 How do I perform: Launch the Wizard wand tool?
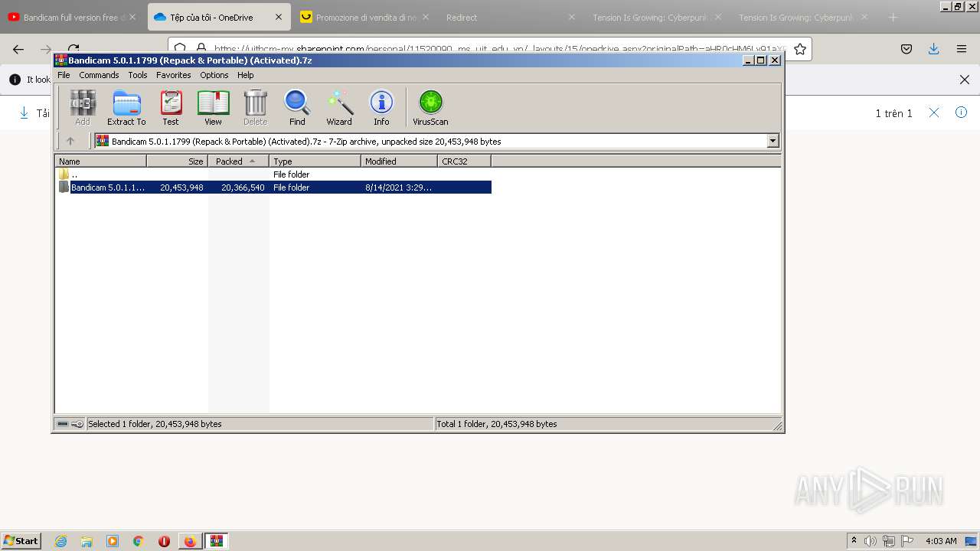(x=339, y=107)
